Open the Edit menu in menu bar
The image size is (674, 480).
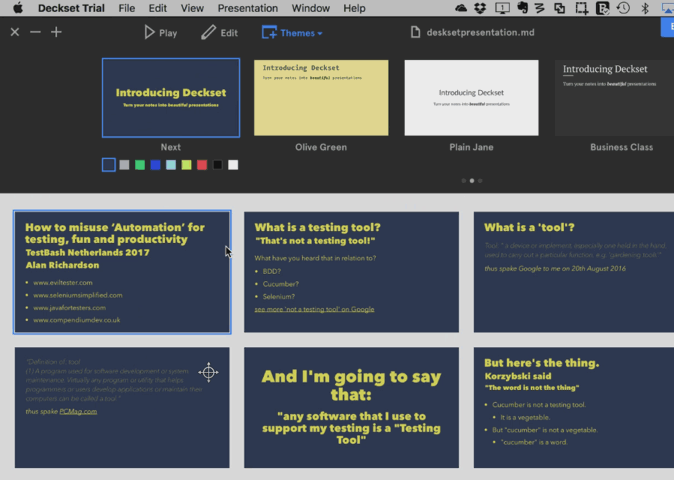(158, 8)
